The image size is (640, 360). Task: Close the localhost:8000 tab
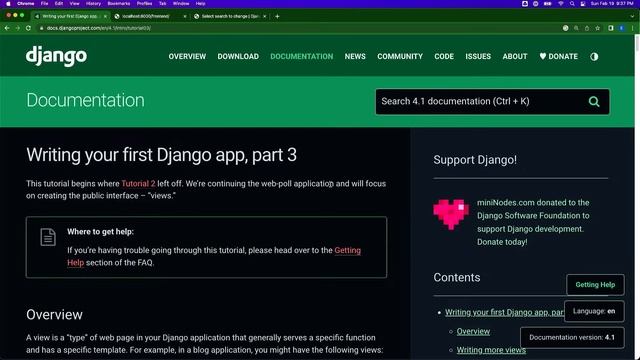click(x=185, y=16)
